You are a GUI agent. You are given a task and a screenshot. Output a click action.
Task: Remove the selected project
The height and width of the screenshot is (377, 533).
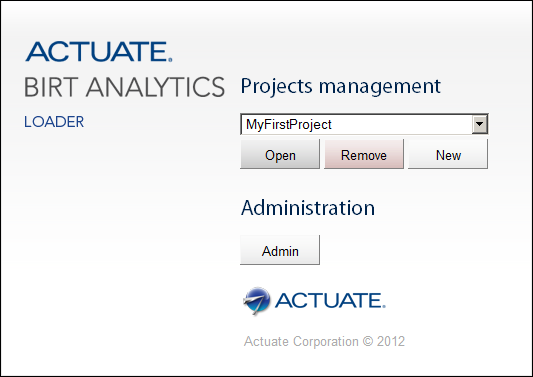[364, 154]
